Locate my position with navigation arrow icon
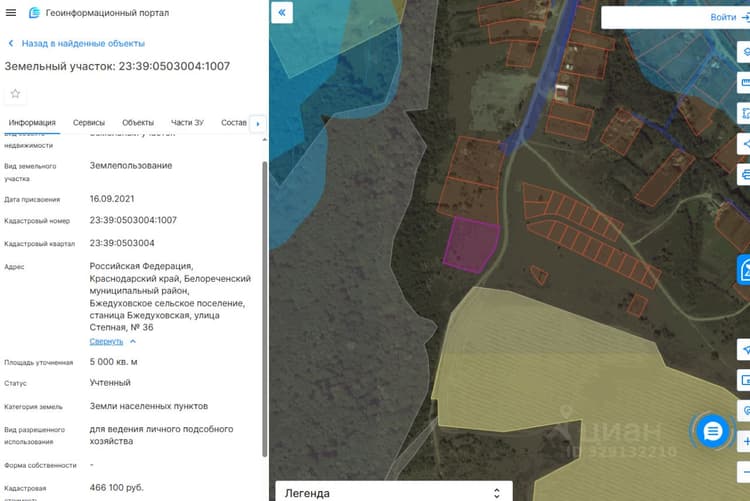The height and width of the screenshot is (501, 750). [x=745, y=350]
